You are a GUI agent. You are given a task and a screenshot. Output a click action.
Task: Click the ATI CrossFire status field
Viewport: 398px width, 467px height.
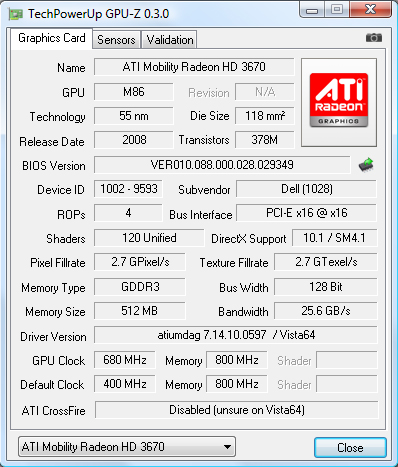[237, 410]
